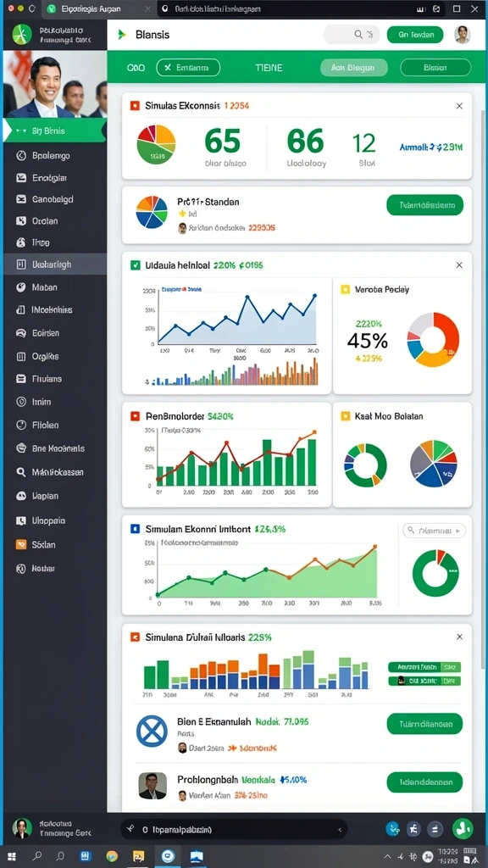Screen dimensions: 488x868
Task: Click the green round logo in sidebar header
Action: pos(22,34)
